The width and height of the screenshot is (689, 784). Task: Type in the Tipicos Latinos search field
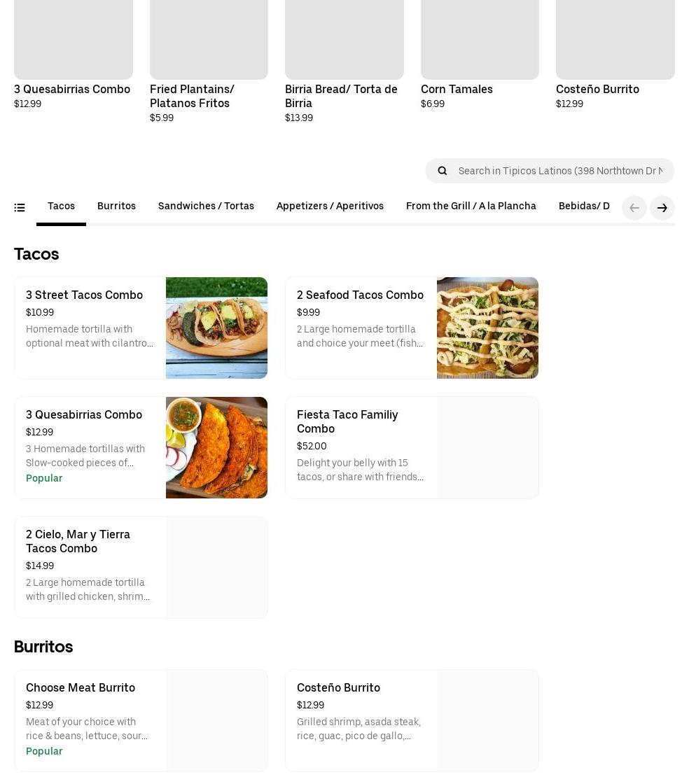[559, 171]
